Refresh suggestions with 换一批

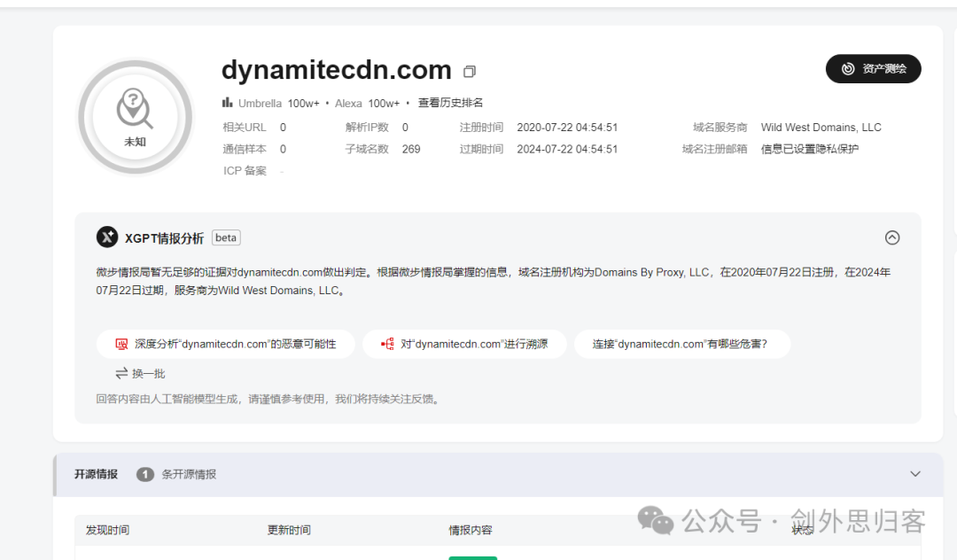[x=140, y=373]
